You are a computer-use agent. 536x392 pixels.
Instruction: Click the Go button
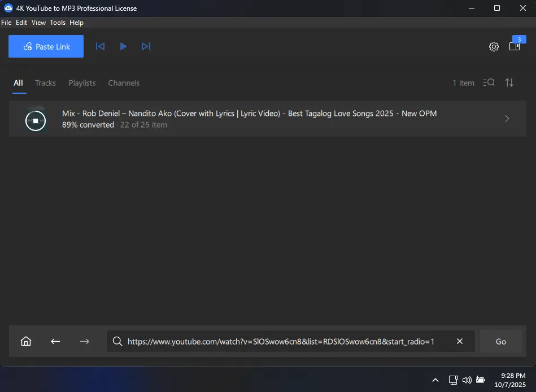[501, 341]
